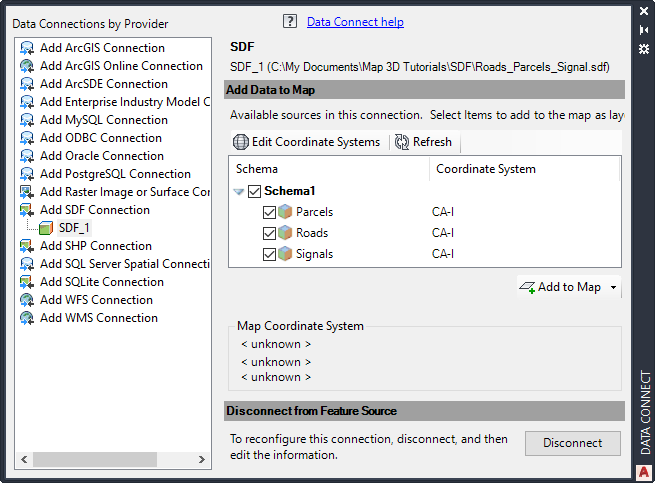Click the Add ArcGIS Connection icon
This screenshot has height=483, width=655.
tap(27, 48)
